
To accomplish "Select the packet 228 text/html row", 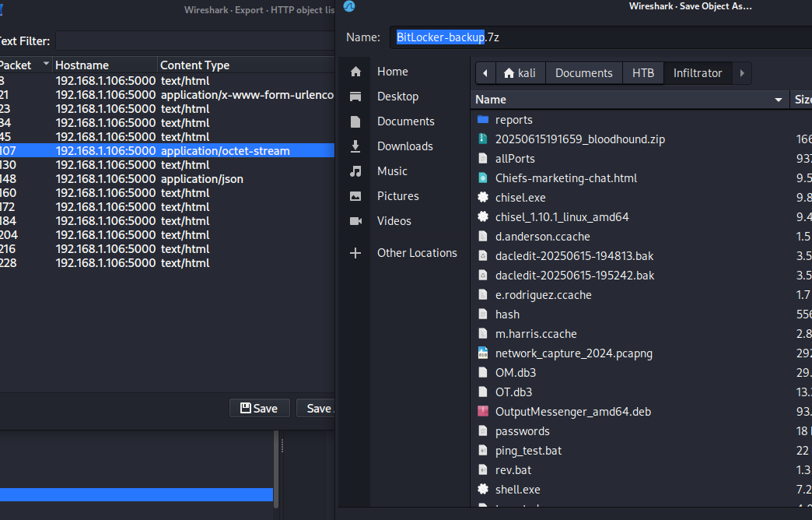I will point(166,263).
